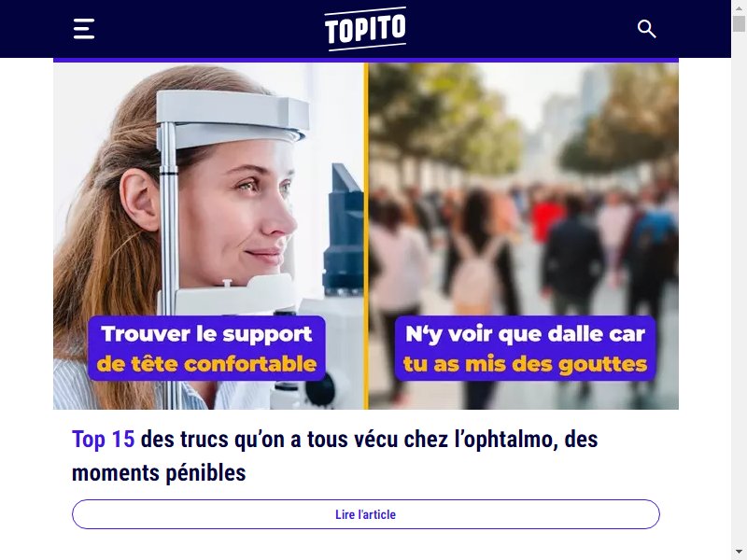The width and height of the screenshot is (747, 560).
Task: Click the purple accent strip under the header
Action: (366, 60)
